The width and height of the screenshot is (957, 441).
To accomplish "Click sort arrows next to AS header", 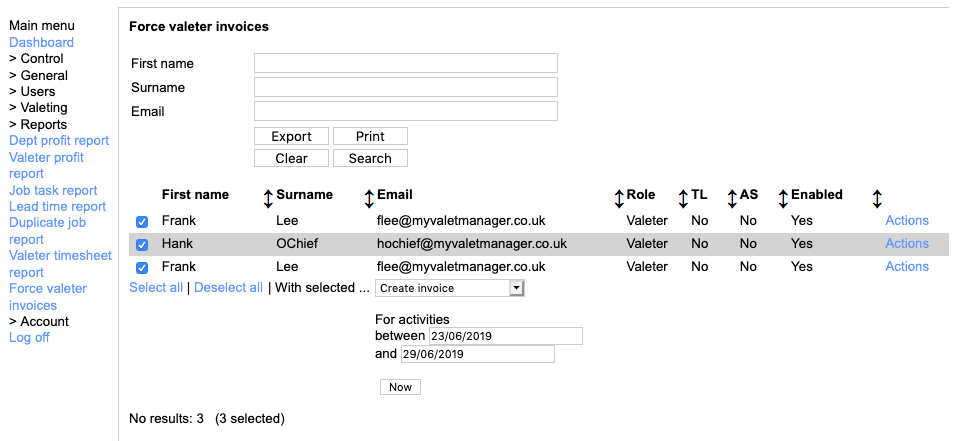I will point(783,198).
